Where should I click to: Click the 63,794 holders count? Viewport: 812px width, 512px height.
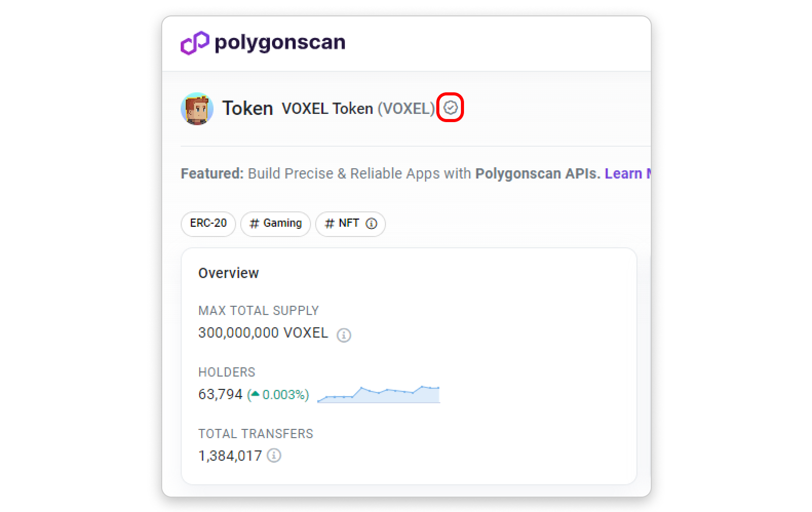[220, 395]
